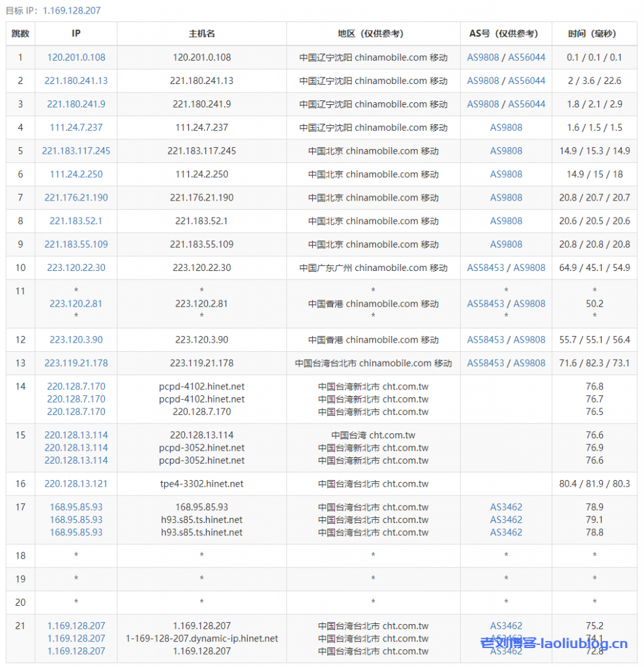Click AS9808 on hop 7 row

coord(506,197)
